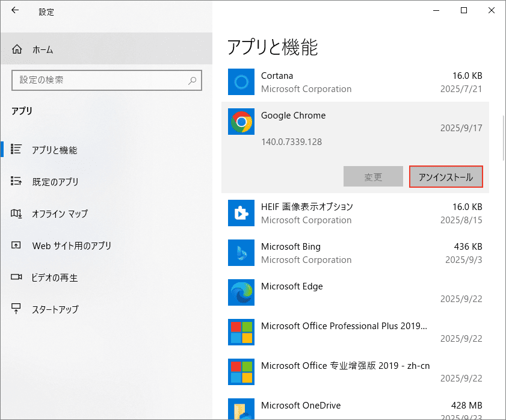Go to オフライン マップ settings
Screen dimensions: 506x420
(60, 214)
